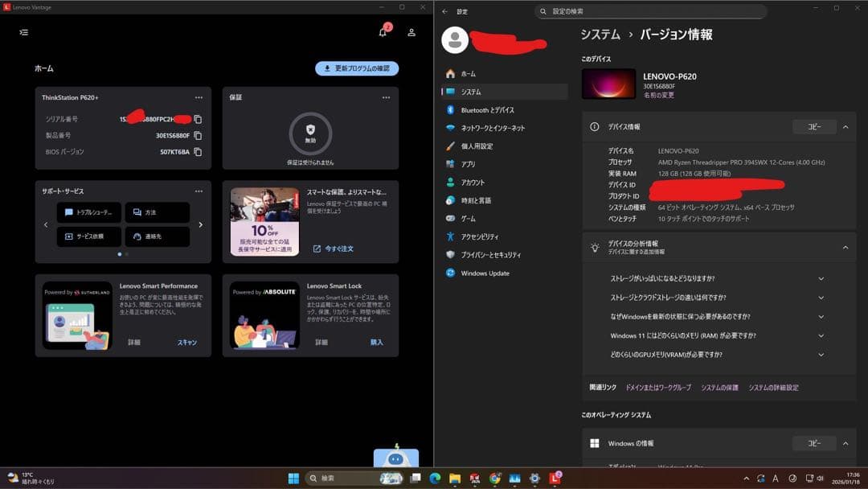Copy the serial number using its copy icon
Screen dimensions: 868x489
(x=198, y=118)
